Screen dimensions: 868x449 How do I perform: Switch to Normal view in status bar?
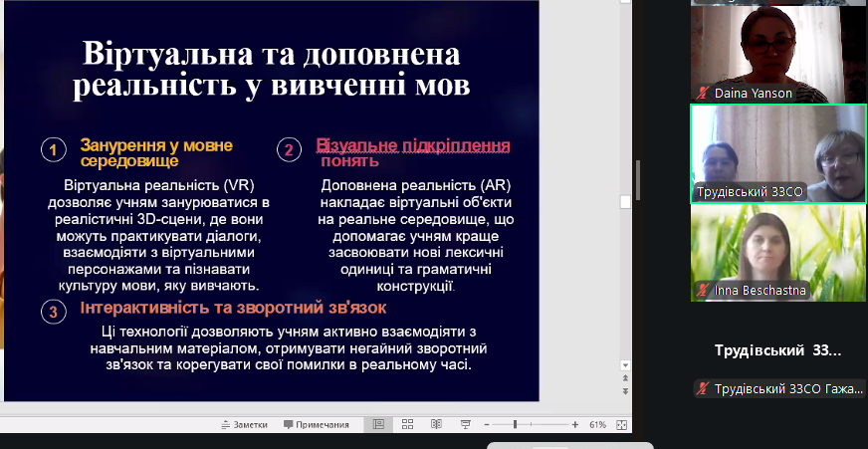[x=378, y=424]
